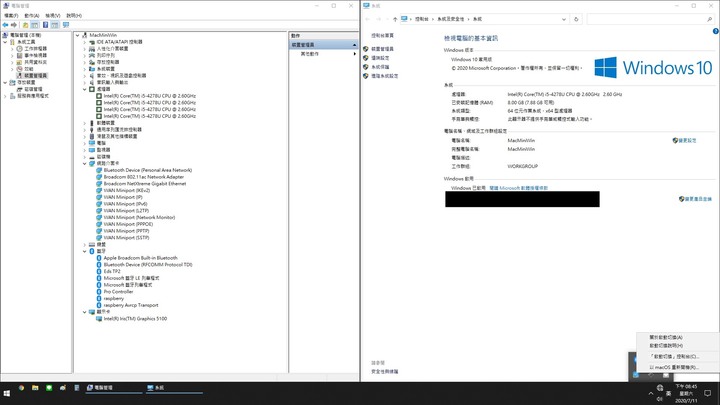Select Apple Broadcom Built-in Bluetooth
Image resolution: width=720 pixels, height=405 pixels.
[141, 258]
